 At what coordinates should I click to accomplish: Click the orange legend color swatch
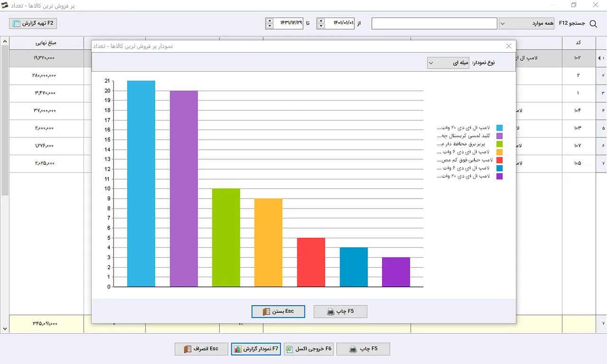tap(499, 152)
